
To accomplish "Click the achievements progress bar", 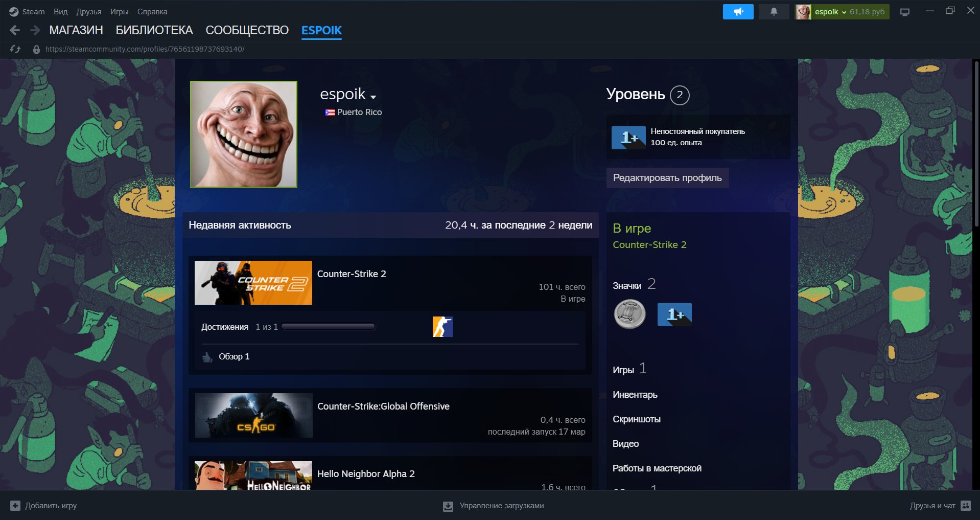I will pos(329,327).
